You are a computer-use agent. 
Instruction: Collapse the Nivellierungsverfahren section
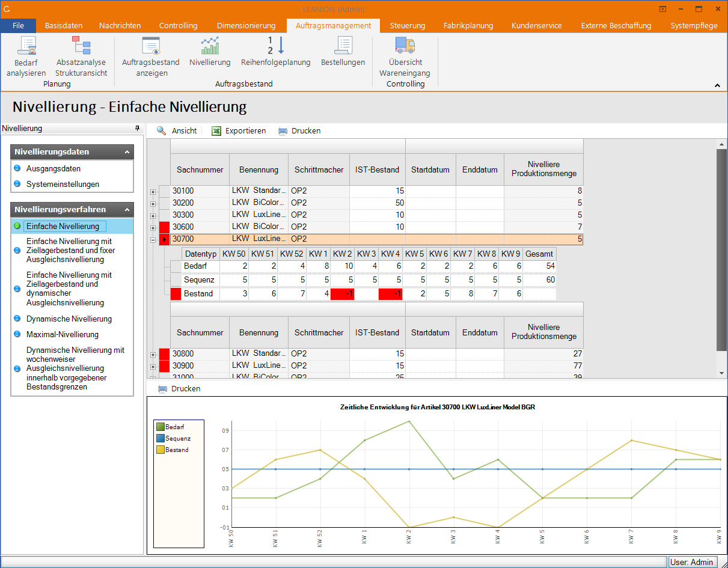coord(127,210)
